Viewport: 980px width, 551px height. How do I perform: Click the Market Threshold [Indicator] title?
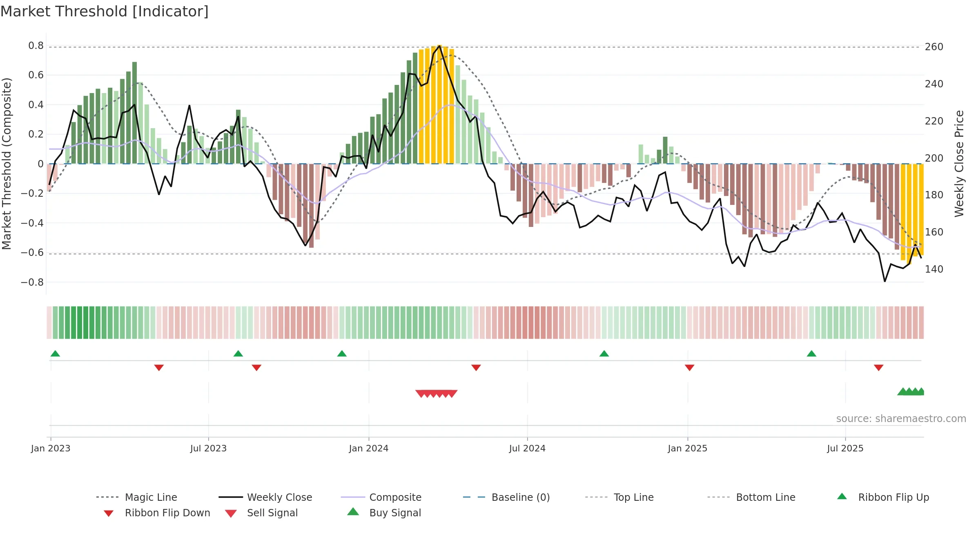coord(105,11)
